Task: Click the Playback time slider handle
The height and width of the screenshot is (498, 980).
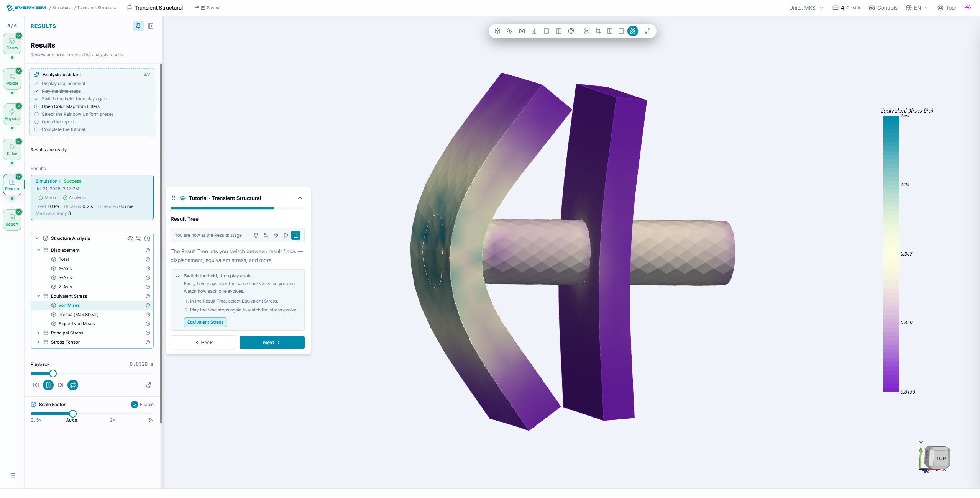Action: coord(53,373)
